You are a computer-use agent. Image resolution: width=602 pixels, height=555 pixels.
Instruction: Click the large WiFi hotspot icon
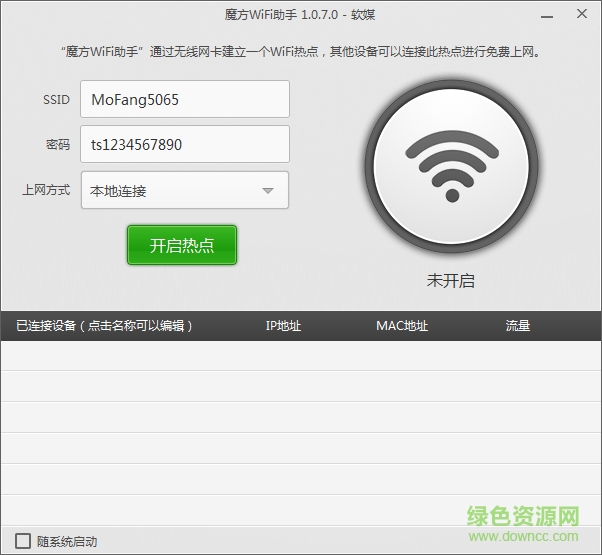[452, 166]
